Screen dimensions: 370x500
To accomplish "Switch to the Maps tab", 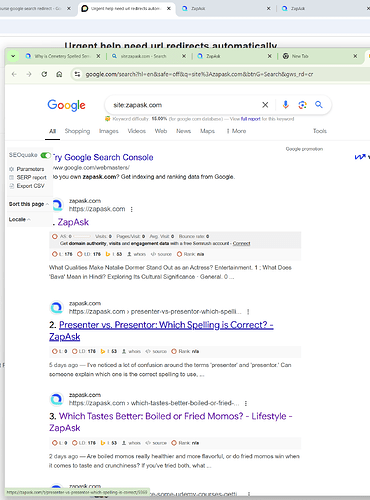I will coord(207,131).
